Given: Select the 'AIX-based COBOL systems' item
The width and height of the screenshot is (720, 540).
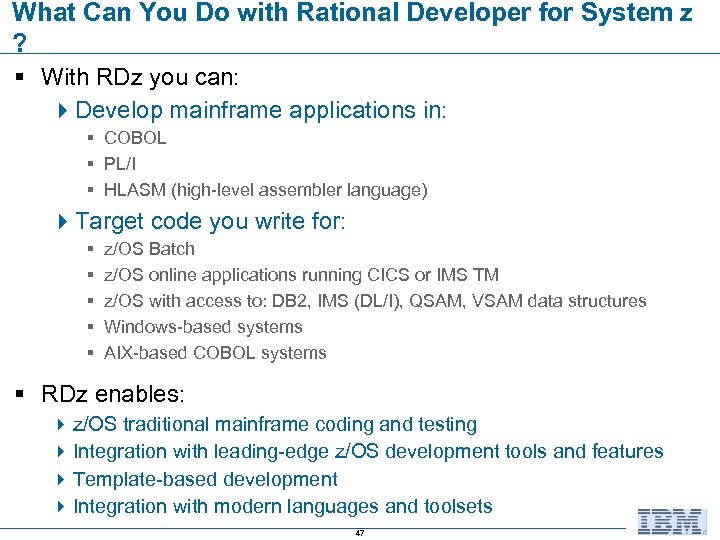Looking at the screenshot, I should point(215,353).
